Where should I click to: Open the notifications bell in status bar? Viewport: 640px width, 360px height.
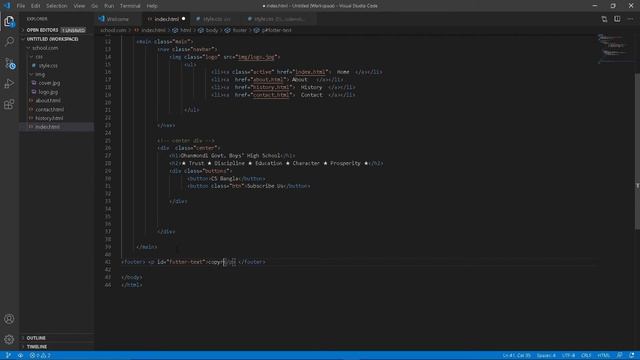pos(632,356)
